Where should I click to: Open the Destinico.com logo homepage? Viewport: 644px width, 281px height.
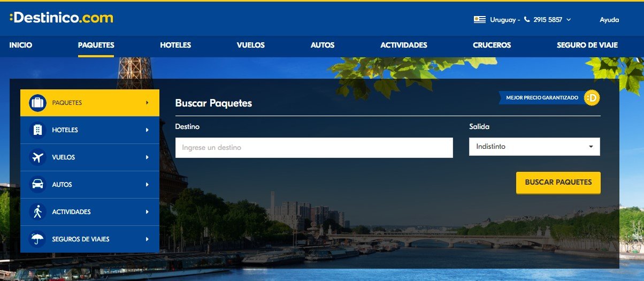coord(62,18)
